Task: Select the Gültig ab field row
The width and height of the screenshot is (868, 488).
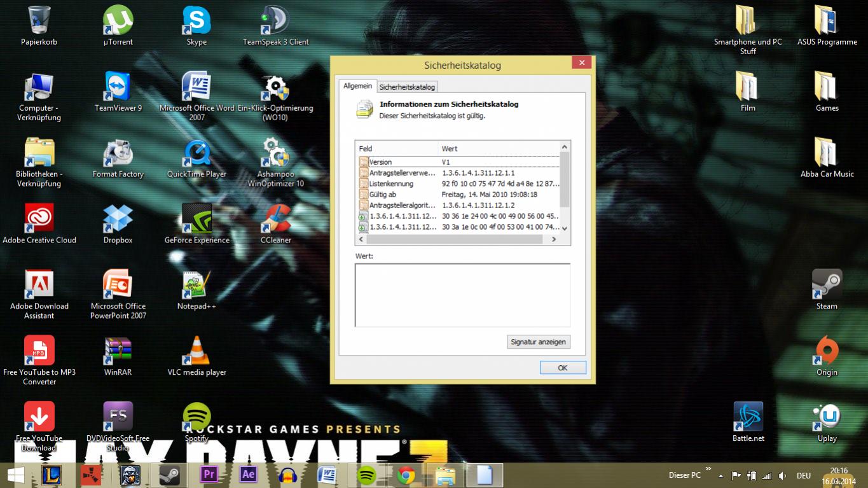Action: pyautogui.click(x=458, y=195)
